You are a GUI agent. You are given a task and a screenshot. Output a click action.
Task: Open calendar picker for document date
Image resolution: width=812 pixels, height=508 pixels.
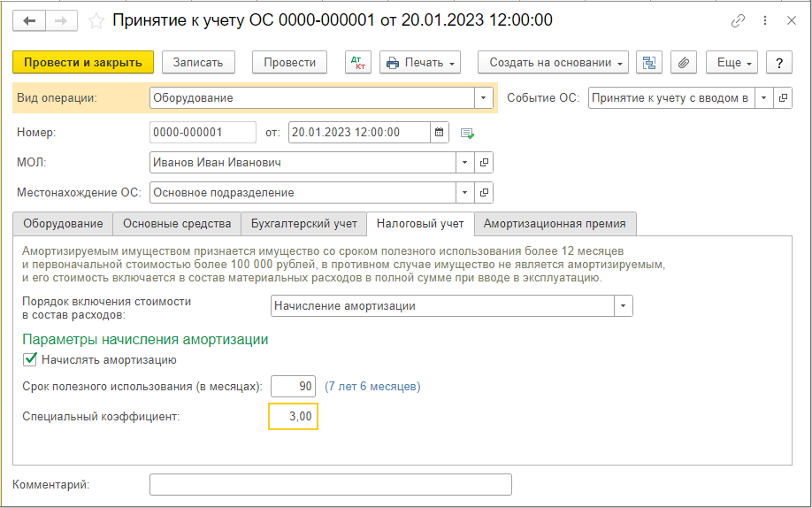pyautogui.click(x=440, y=133)
